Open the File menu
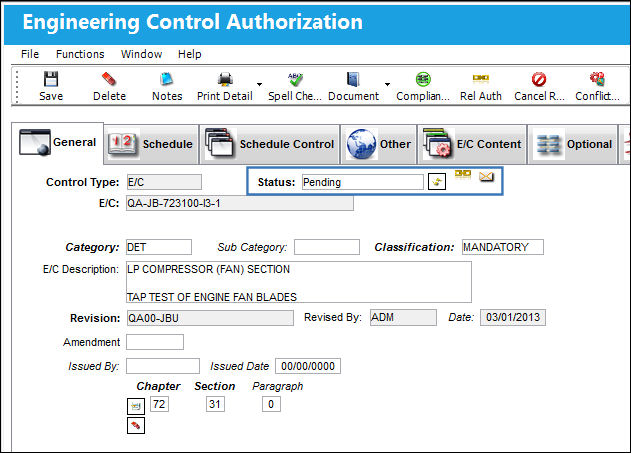Image resolution: width=631 pixels, height=453 pixels. [x=30, y=54]
